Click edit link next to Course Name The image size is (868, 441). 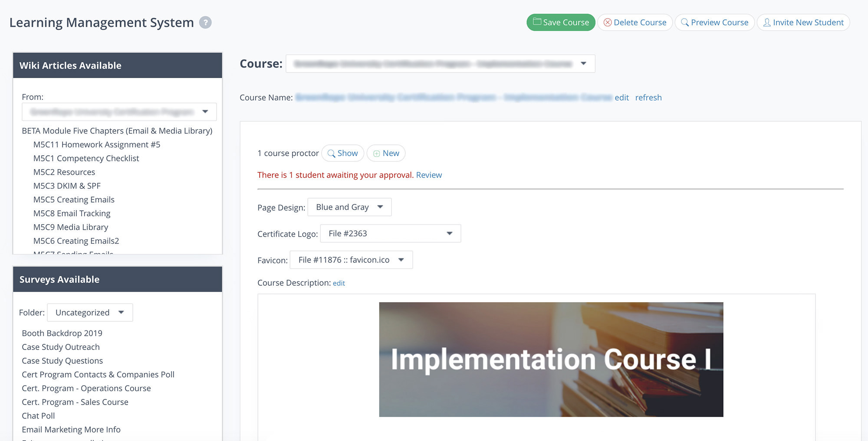(x=621, y=98)
